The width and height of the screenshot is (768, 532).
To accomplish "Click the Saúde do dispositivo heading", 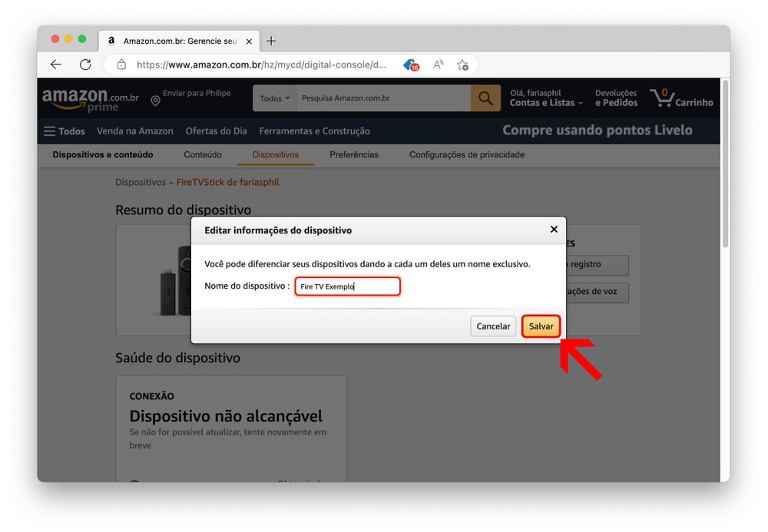I will click(x=178, y=358).
